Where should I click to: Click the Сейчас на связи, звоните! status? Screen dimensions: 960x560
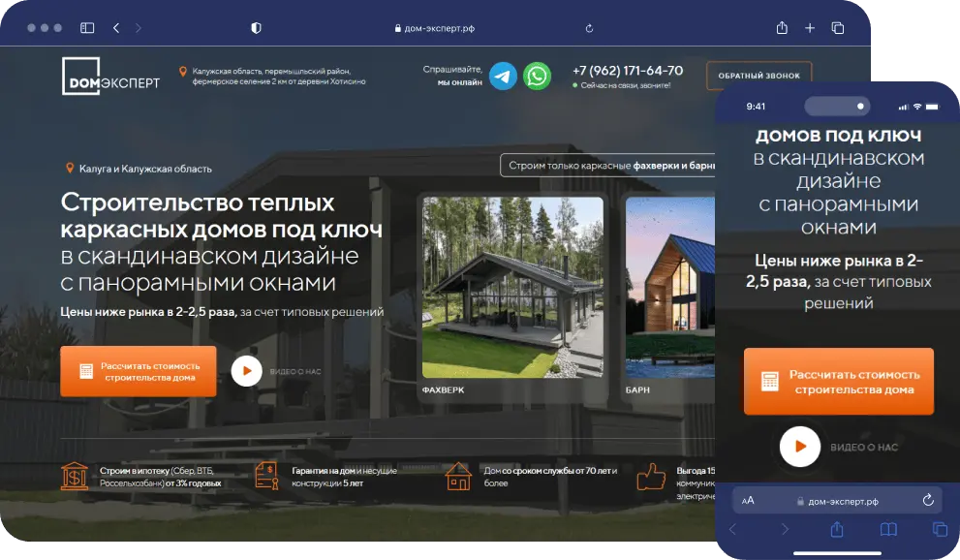click(x=621, y=85)
